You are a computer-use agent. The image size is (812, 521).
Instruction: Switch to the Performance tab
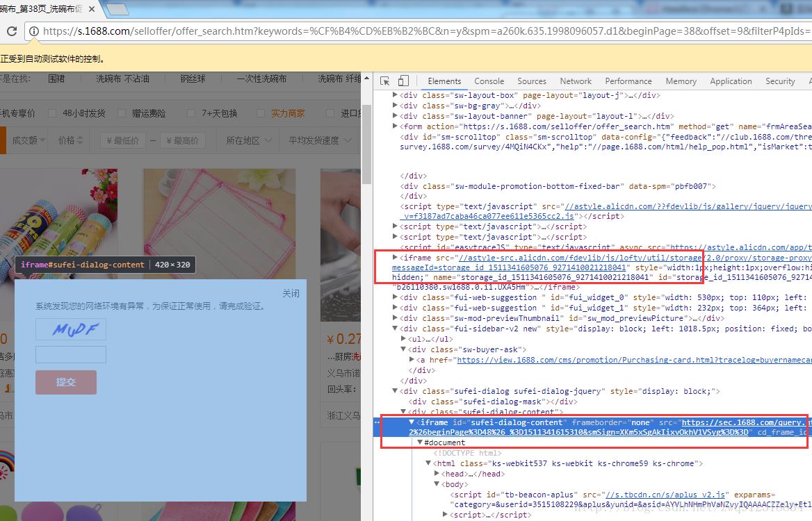tap(628, 81)
